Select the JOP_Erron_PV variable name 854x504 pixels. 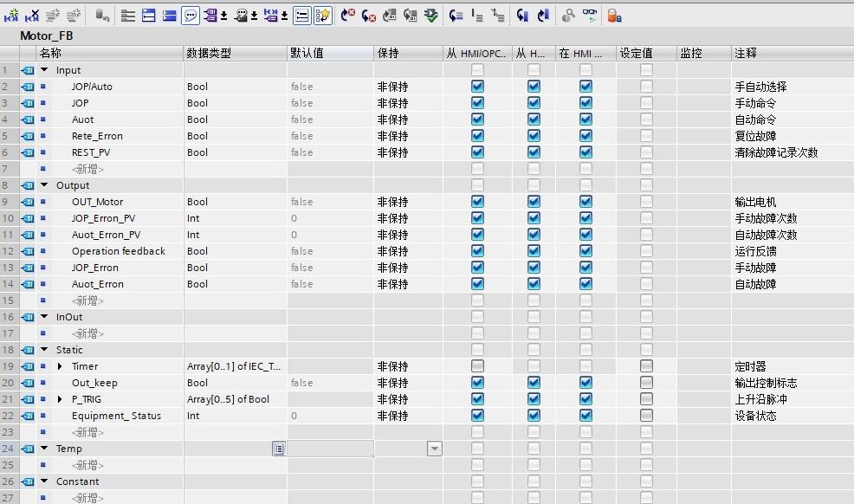pos(103,218)
